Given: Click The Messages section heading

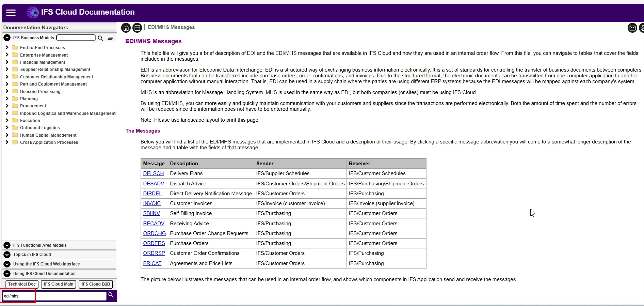Looking at the screenshot, I should [x=143, y=131].
